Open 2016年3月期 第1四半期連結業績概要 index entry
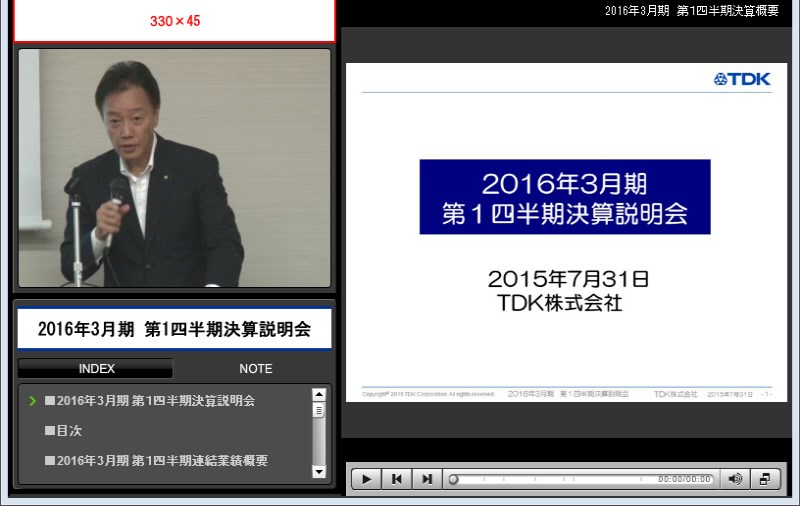800x506 pixels. (156, 460)
